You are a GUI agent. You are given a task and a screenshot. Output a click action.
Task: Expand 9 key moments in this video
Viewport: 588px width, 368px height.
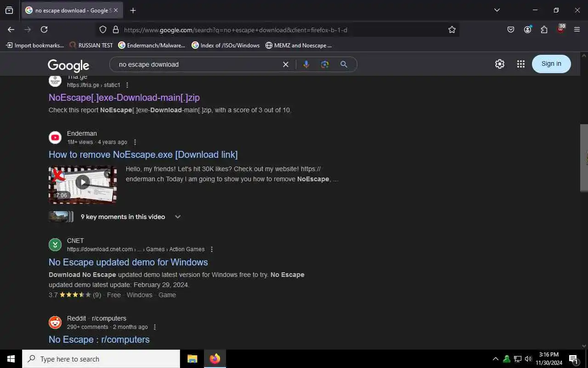coord(178,217)
